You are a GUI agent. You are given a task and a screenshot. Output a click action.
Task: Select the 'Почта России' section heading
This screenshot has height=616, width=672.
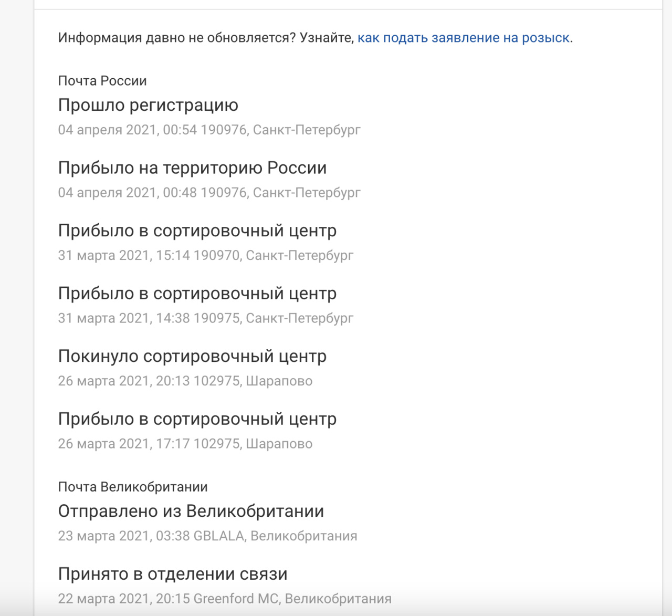pyautogui.click(x=102, y=81)
